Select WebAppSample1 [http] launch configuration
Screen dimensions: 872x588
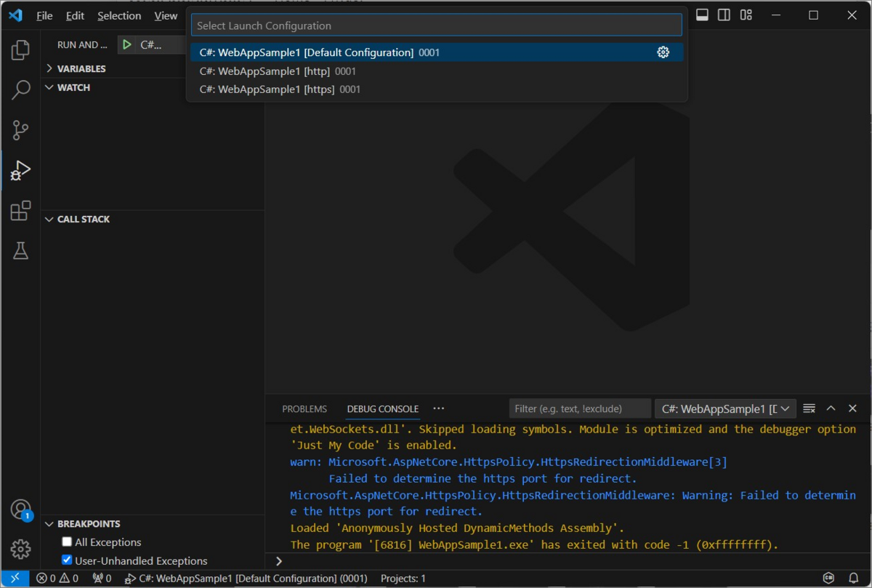(437, 71)
